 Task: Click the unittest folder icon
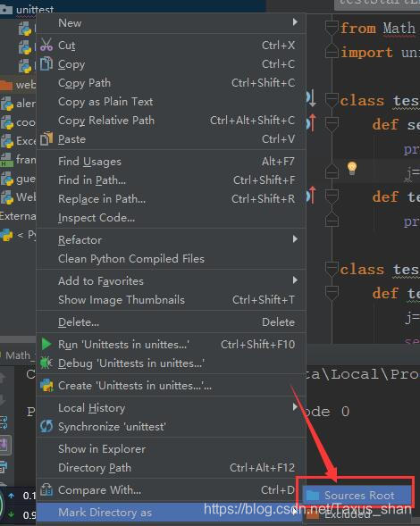[x=6, y=10]
